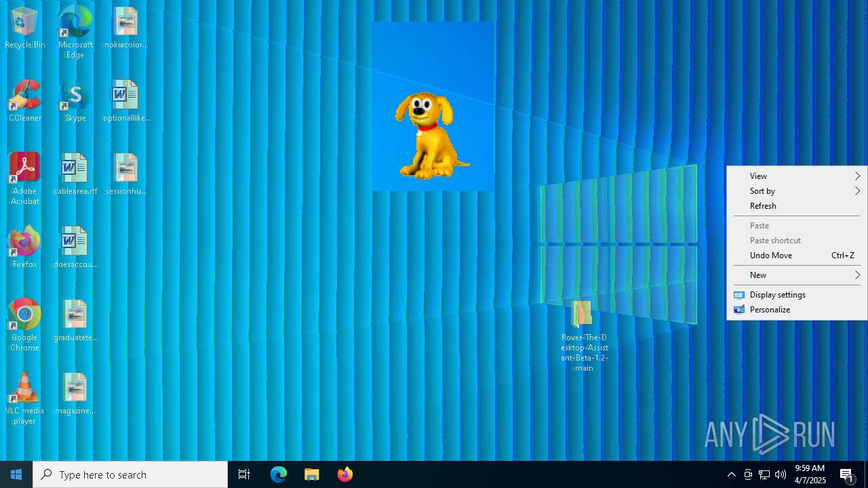Image resolution: width=868 pixels, height=488 pixels.
Task: Open the Windows Start menu
Action: pyautogui.click(x=16, y=474)
